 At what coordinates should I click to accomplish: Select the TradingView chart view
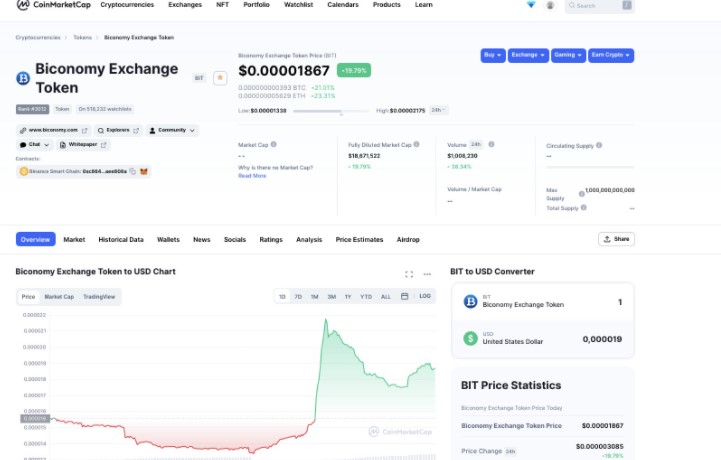pyautogui.click(x=99, y=297)
